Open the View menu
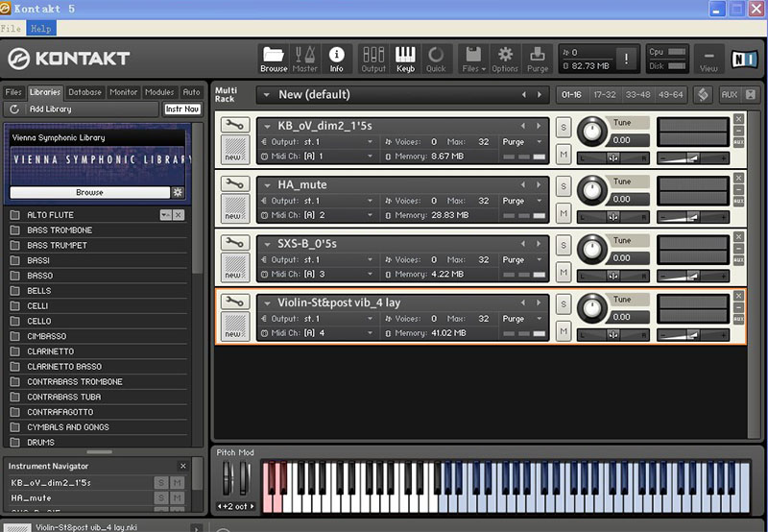The height and width of the screenshot is (532, 768). pos(708,60)
